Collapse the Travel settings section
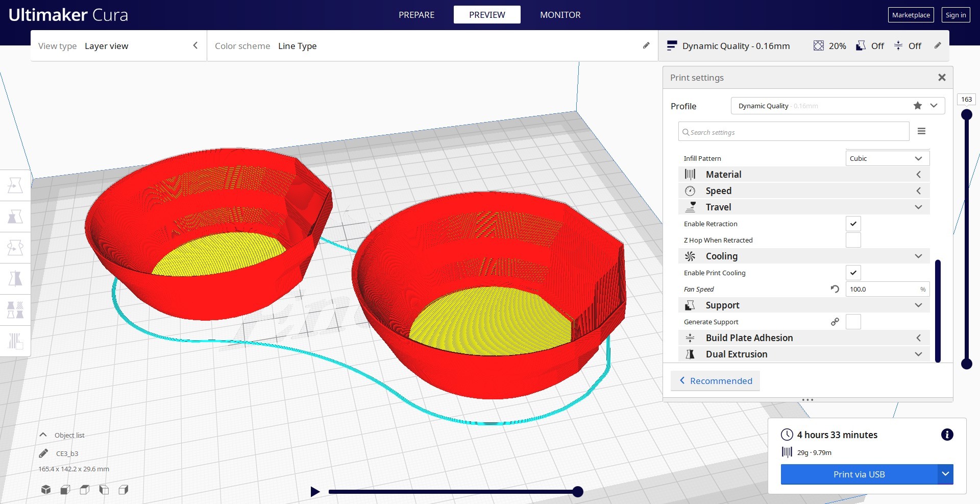Viewport: 980px width, 504px height. 804,207
